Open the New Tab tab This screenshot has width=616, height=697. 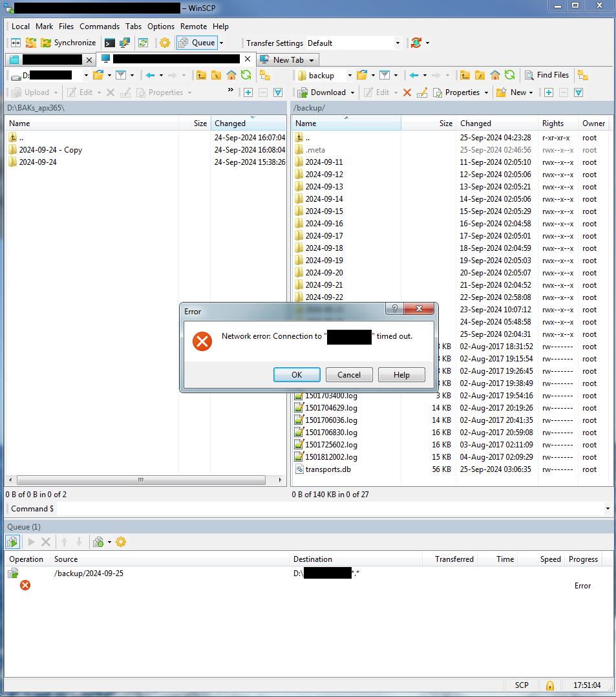[x=288, y=59]
